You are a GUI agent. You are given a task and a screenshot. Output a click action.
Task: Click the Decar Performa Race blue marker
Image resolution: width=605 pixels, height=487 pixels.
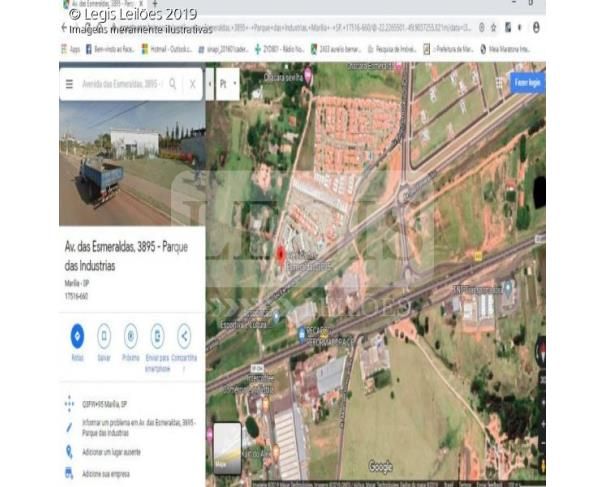click(302, 335)
